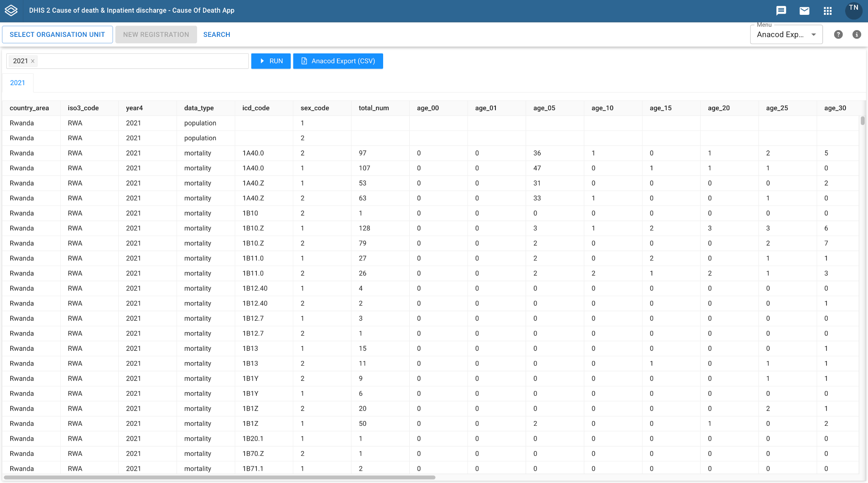Click the horizontal scrollbar under the table
The image size is (868, 483).
[220, 477]
